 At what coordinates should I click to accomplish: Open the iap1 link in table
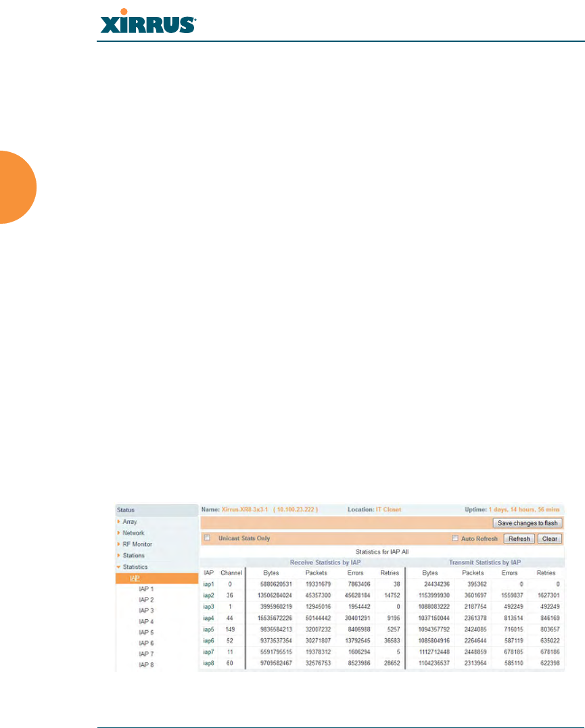pos(208,584)
